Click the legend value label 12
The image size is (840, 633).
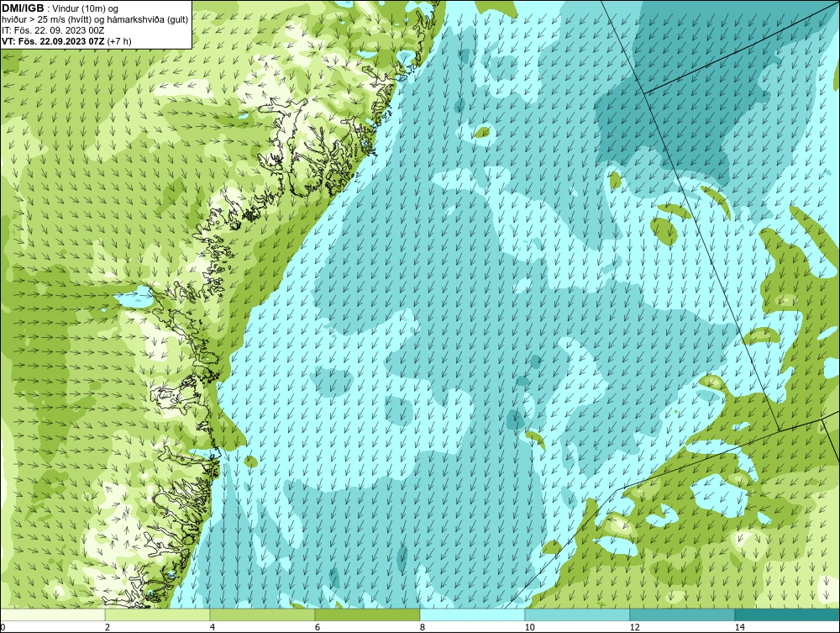[x=635, y=627]
